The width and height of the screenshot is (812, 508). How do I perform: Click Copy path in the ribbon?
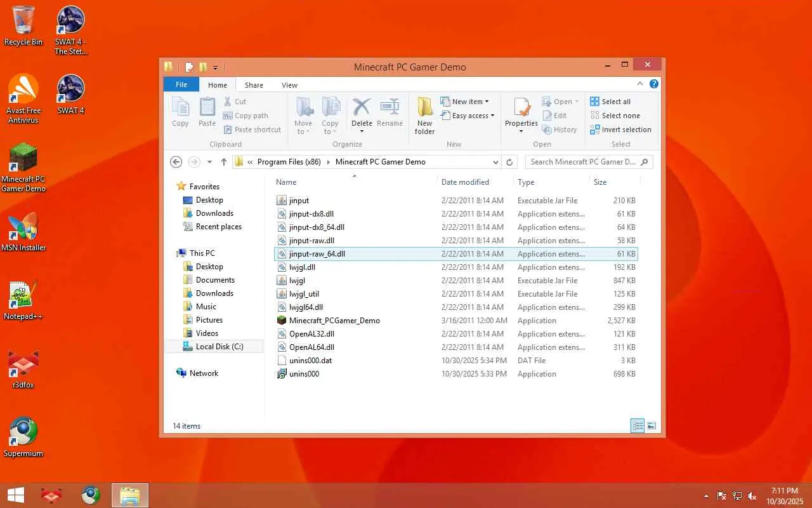(x=246, y=116)
